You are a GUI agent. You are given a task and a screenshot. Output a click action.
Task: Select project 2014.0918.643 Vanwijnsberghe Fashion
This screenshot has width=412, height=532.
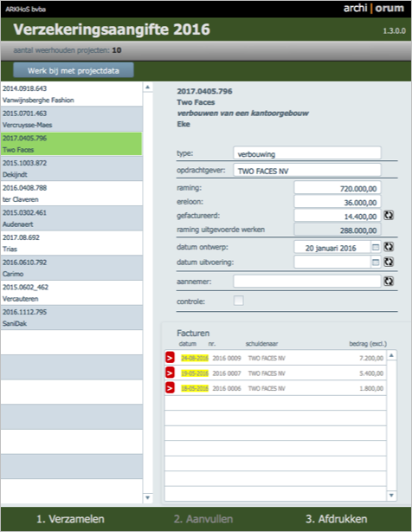click(72, 94)
